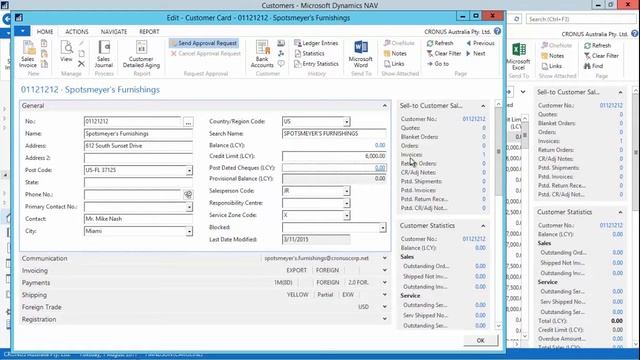Open the View ribbon button
The width and height of the screenshot is (640, 360).
[66, 51]
